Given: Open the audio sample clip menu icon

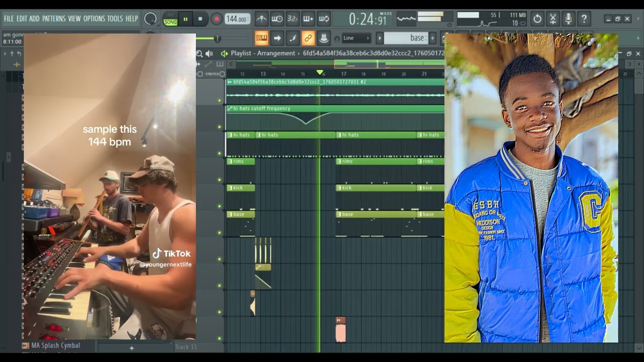Looking at the screenshot, I should [x=230, y=82].
